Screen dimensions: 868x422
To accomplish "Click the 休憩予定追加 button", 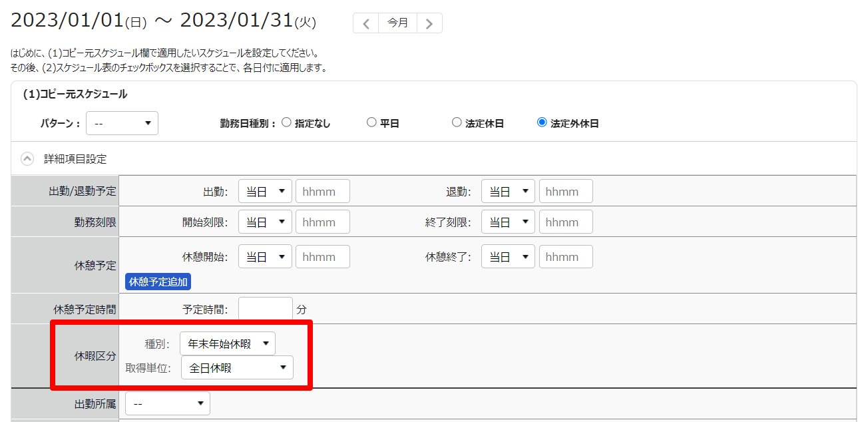I will tap(158, 282).
